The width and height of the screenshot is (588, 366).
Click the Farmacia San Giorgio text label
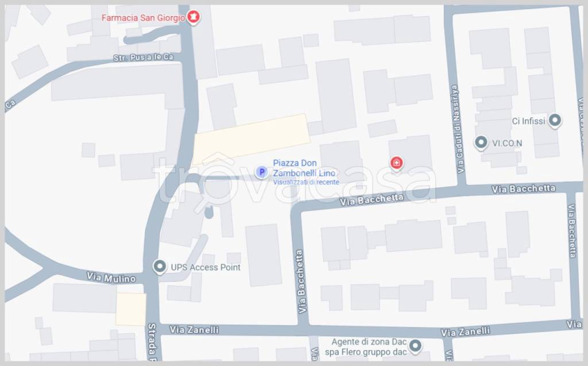(143, 18)
